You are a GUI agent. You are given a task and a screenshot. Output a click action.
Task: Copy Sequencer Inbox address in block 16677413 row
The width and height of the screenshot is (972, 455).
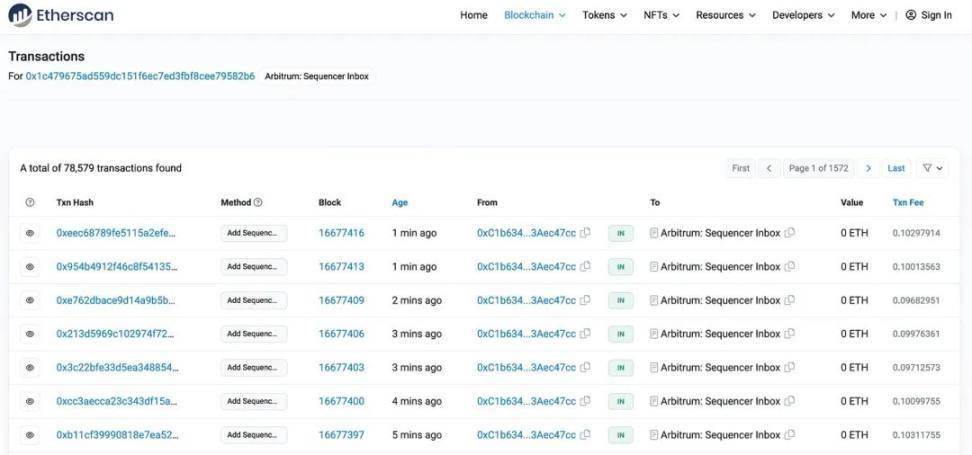tap(790, 267)
